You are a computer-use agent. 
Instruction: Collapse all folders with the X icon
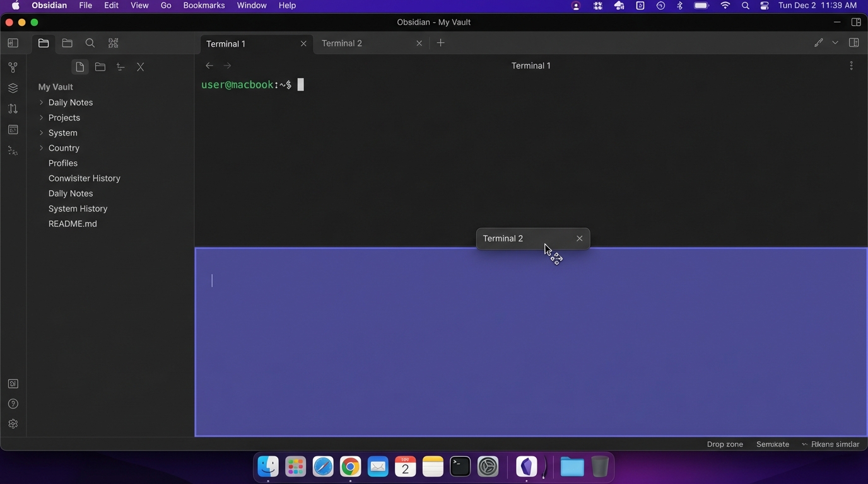pyautogui.click(x=140, y=66)
